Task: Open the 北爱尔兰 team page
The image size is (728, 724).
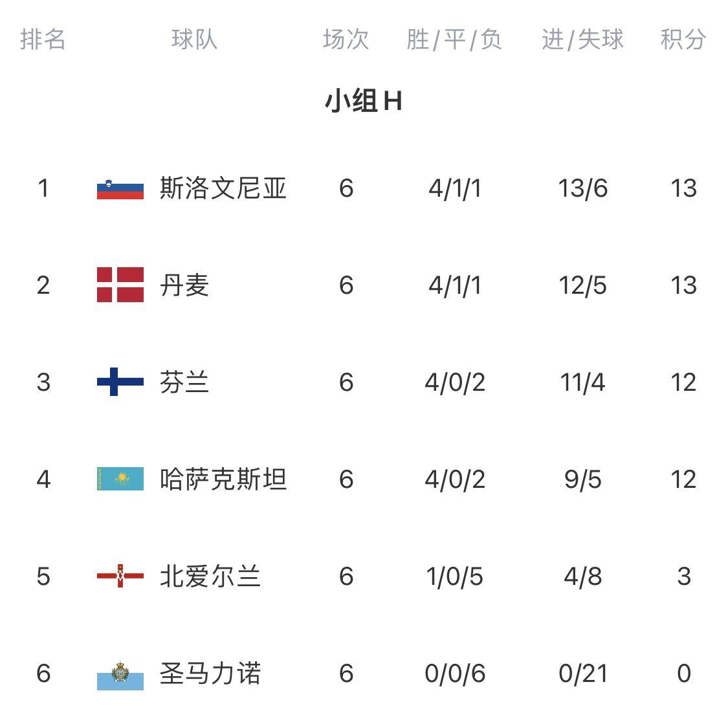Action: coord(210,576)
